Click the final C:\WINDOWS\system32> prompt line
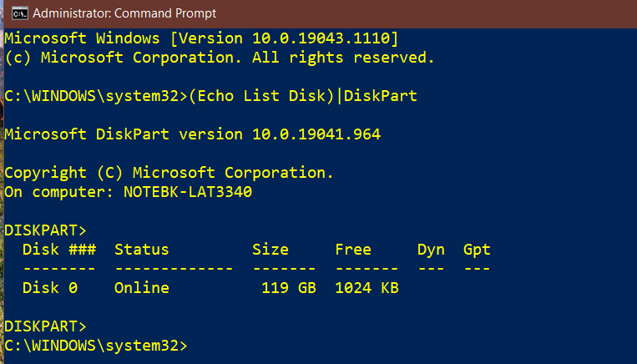This screenshot has width=637, height=364. coord(96,346)
